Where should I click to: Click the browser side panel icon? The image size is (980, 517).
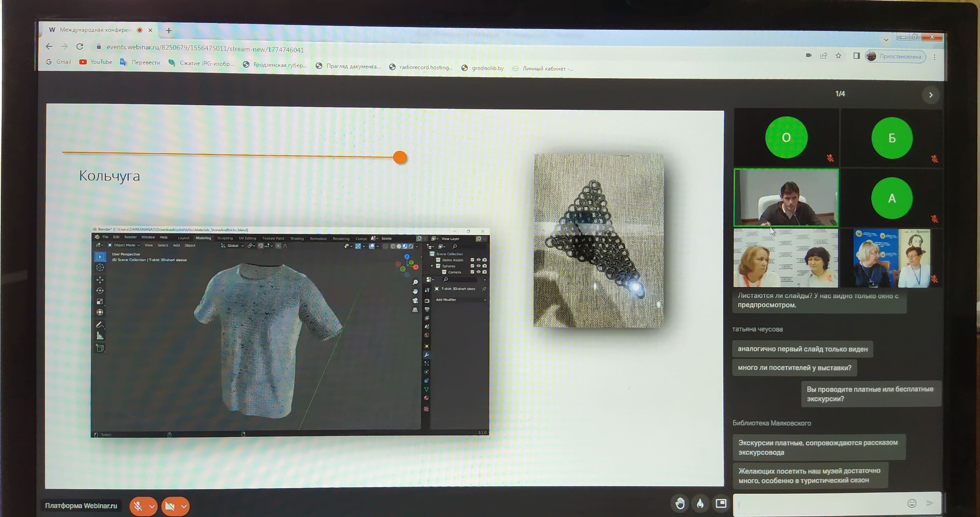[x=856, y=56]
